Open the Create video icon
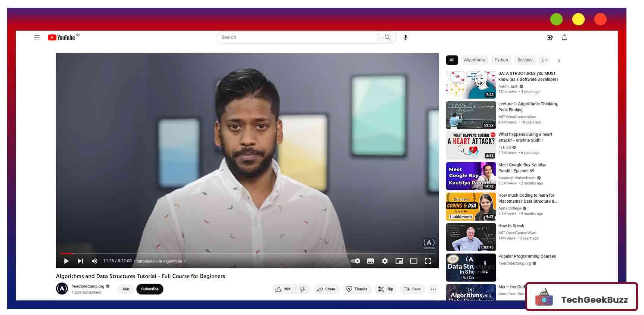The height and width of the screenshot is (315, 644). pyautogui.click(x=550, y=37)
